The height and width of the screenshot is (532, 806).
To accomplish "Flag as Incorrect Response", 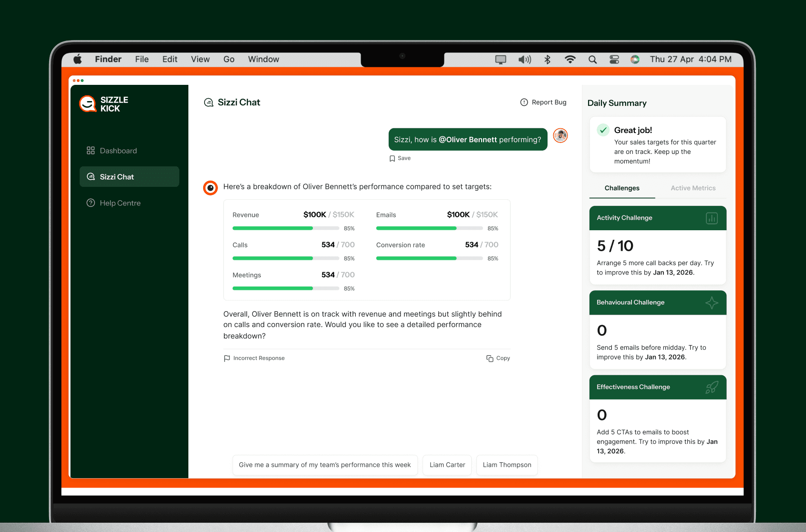I will click(x=254, y=358).
